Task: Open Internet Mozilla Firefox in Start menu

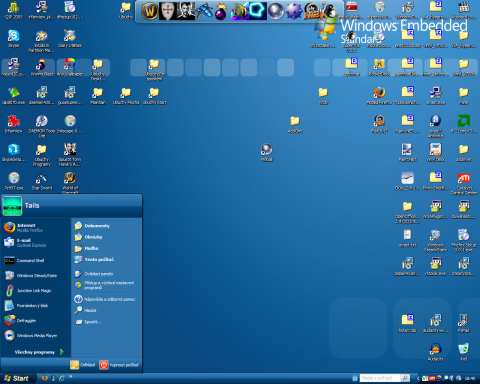Action: (36, 228)
